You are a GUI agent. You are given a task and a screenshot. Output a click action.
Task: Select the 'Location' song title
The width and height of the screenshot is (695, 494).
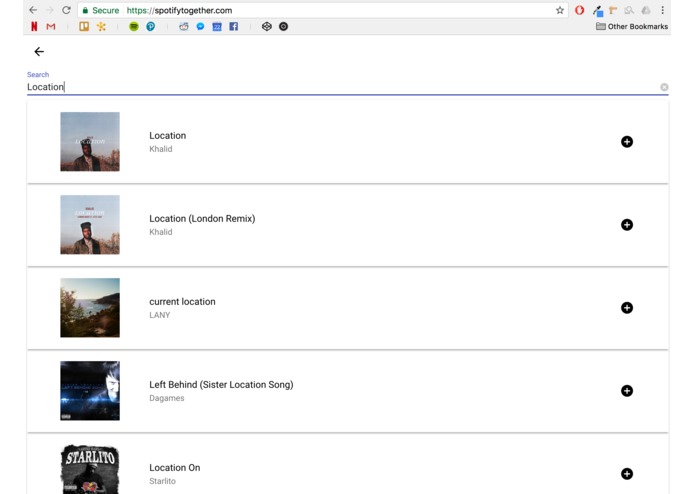pos(168,136)
